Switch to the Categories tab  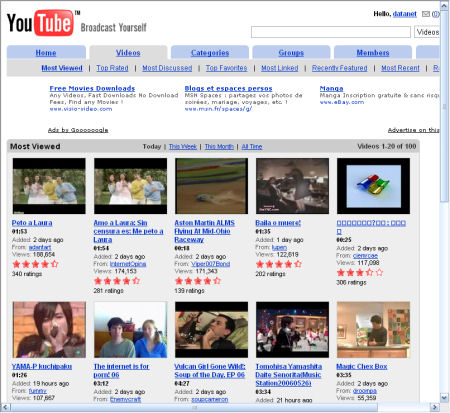210,53
